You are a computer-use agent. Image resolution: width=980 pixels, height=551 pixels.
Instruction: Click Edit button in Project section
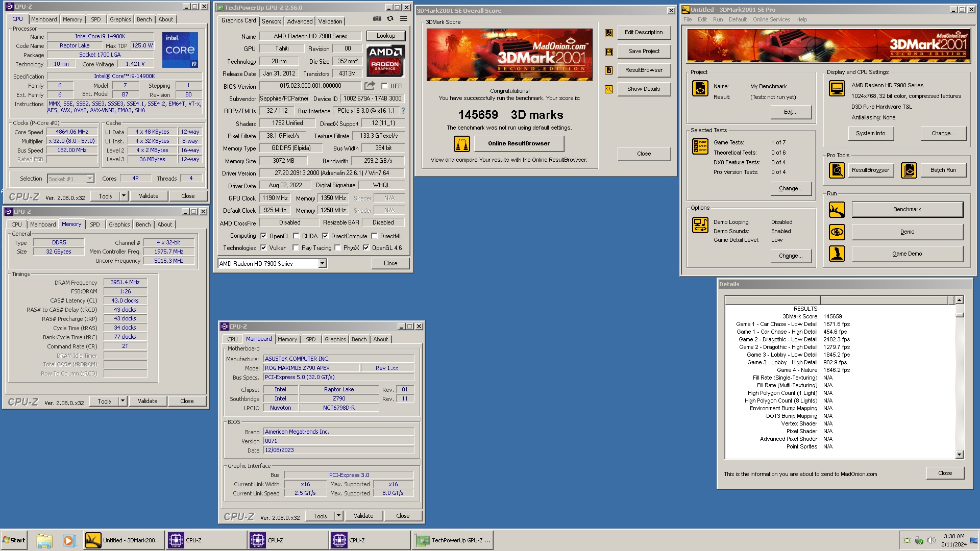[x=791, y=112]
